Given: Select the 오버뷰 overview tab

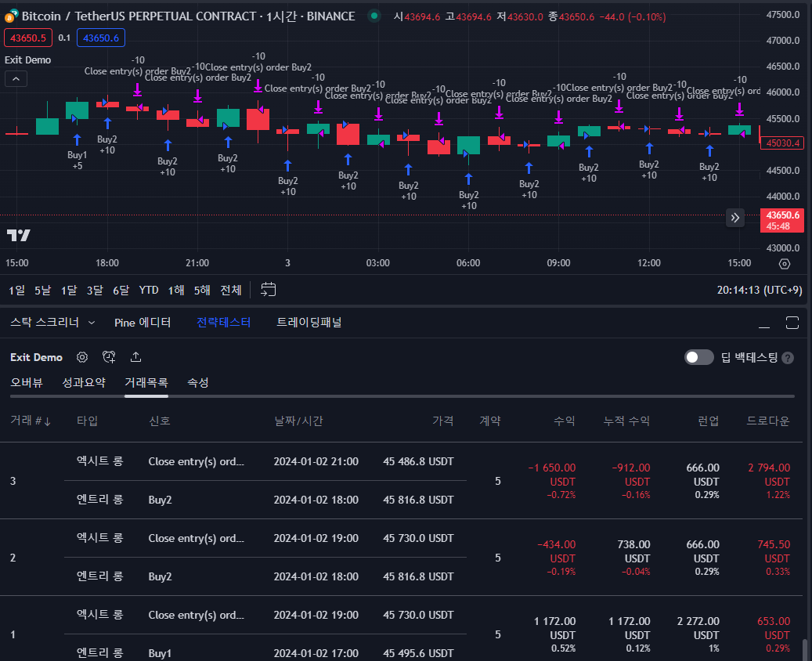Looking at the screenshot, I should click(27, 382).
